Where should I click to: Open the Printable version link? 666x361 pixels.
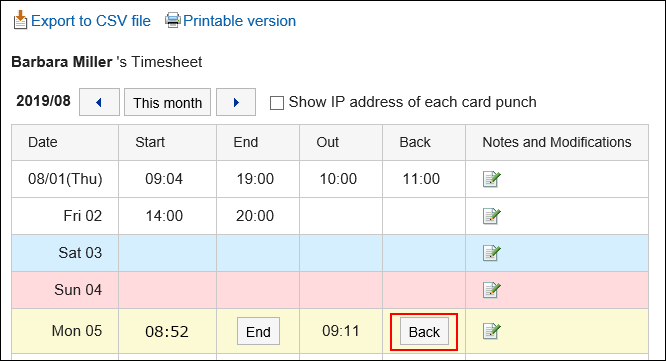coord(239,21)
